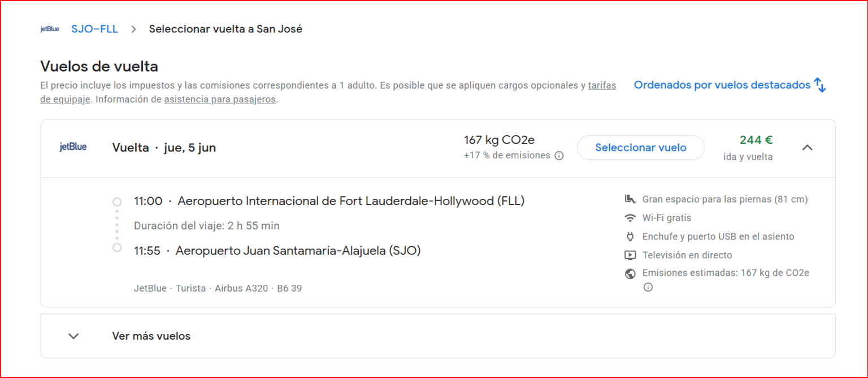The width and height of the screenshot is (868, 378).
Task: Click 'ida y vuelta' label under price
Action: click(748, 157)
